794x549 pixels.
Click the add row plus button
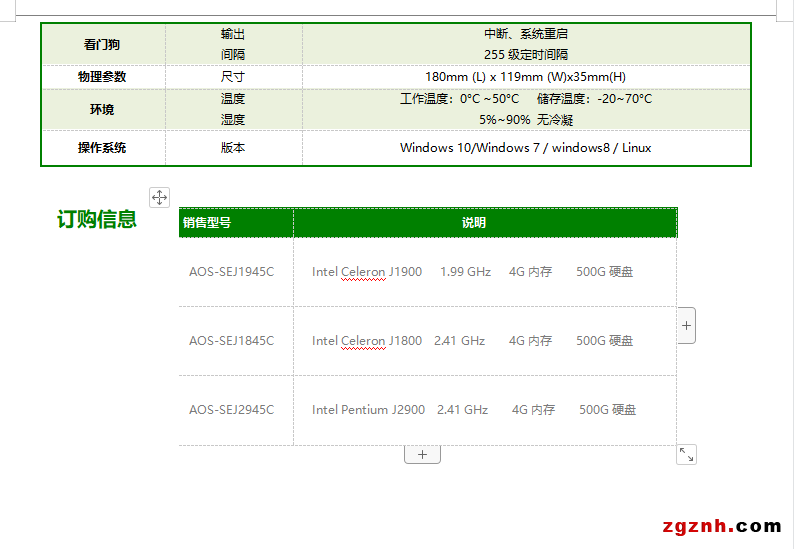pos(422,454)
